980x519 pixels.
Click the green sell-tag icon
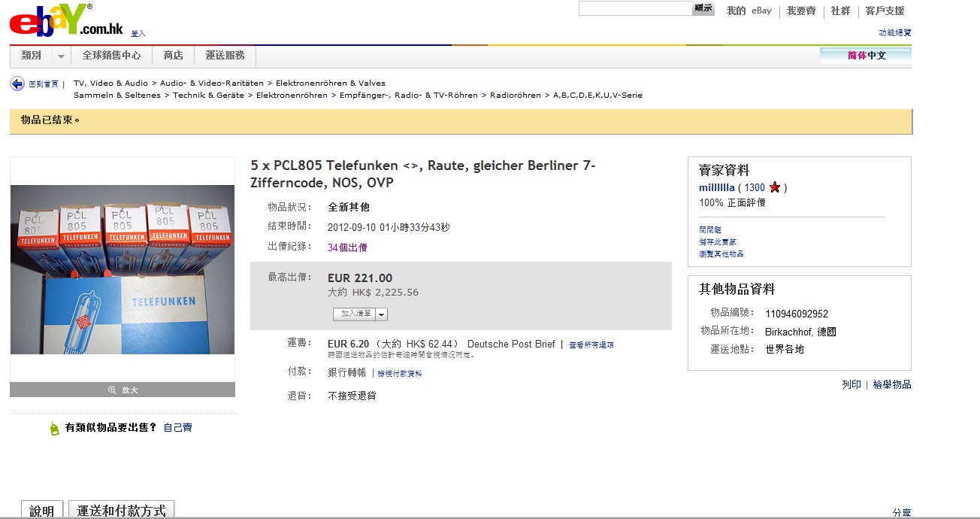tap(54, 428)
